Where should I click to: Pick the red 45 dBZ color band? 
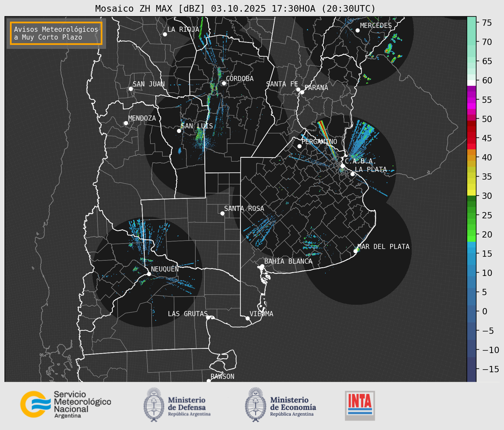471,138
